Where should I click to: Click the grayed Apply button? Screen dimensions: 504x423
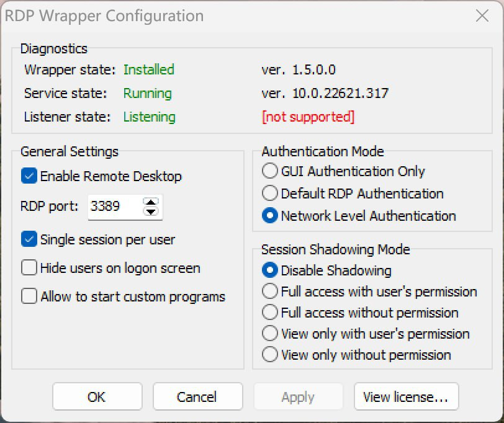(x=298, y=396)
